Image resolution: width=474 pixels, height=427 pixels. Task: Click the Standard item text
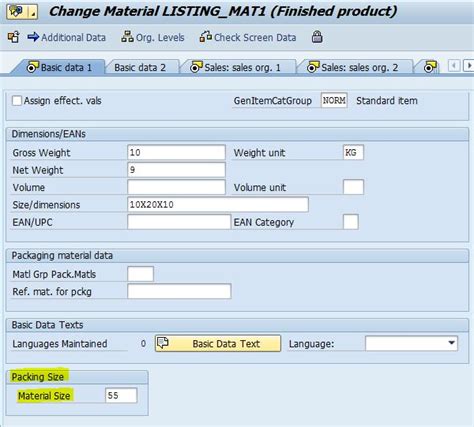point(387,101)
